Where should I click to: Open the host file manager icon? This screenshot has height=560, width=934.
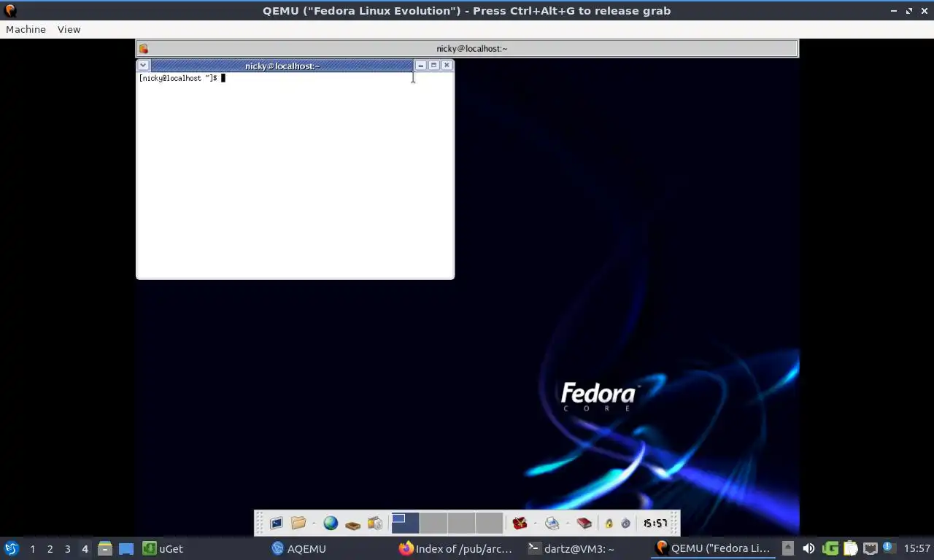(105, 548)
